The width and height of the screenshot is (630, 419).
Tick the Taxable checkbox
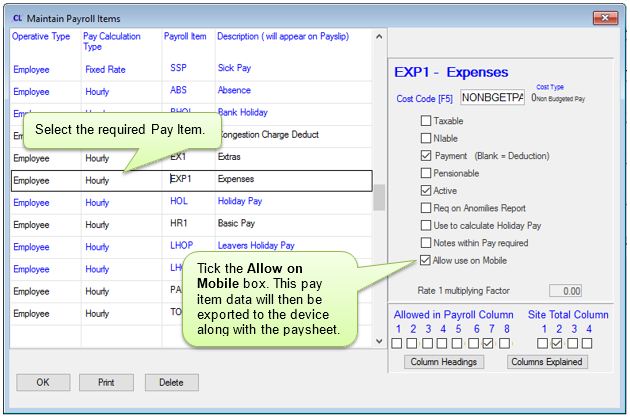[425, 121]
